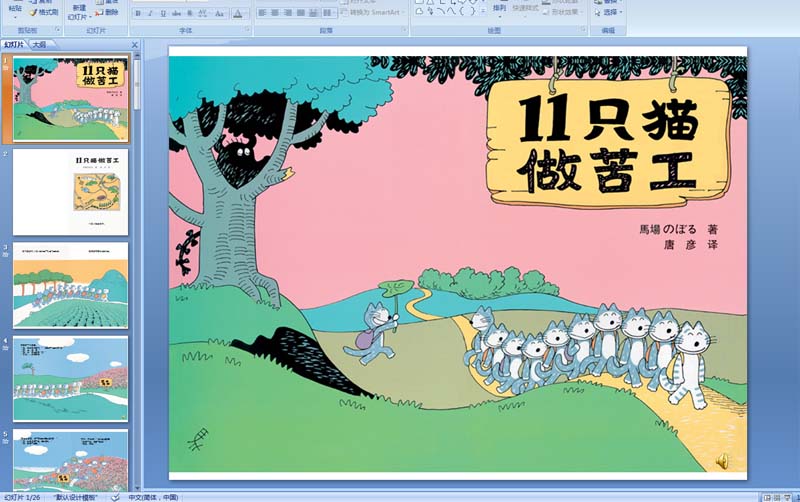
Task: Open the Clipboard dialog launcher
Action: tap(58, 30)
